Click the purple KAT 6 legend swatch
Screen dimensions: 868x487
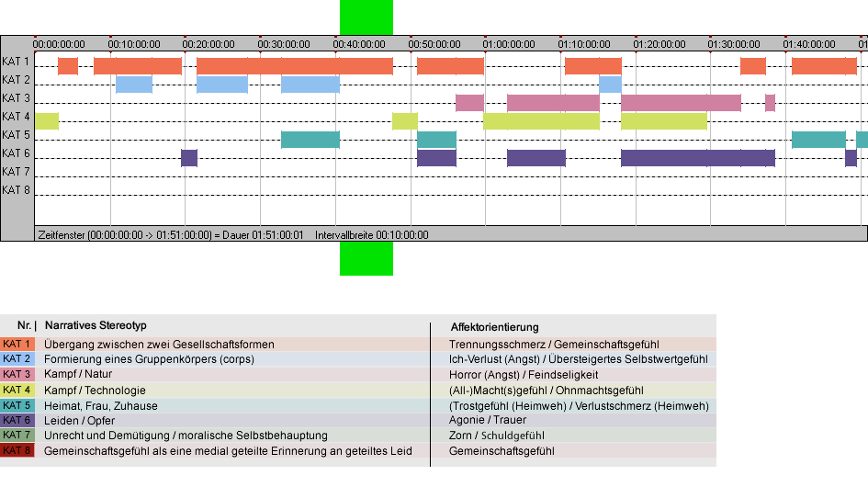(x=17, y=420)
